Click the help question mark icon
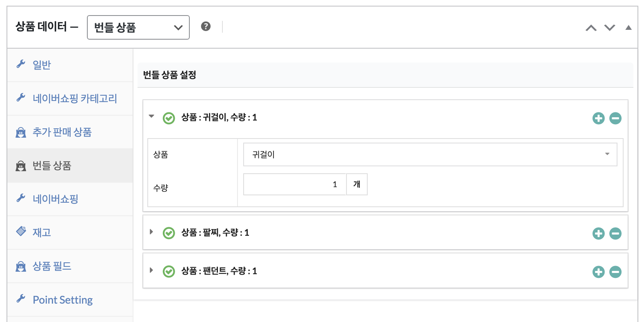The width and height of the screenshot is (644, 322). (206, 27)
